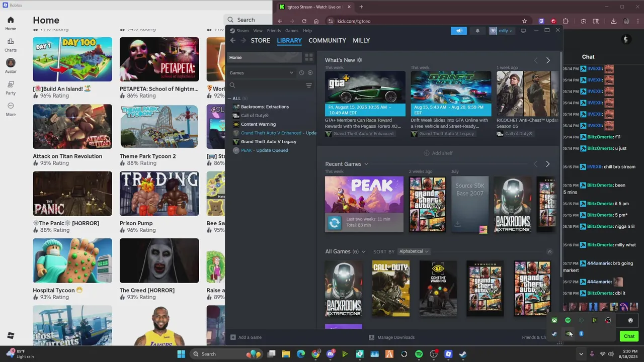Image resolution: width=644 pixels, height=362 pixels.
Task: Reload the kick.com page in browser
Action: pos(304,21)
